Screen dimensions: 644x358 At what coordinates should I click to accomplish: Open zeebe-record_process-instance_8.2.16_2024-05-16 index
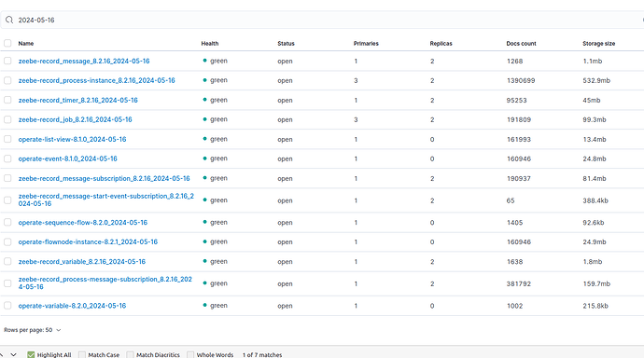96,80
